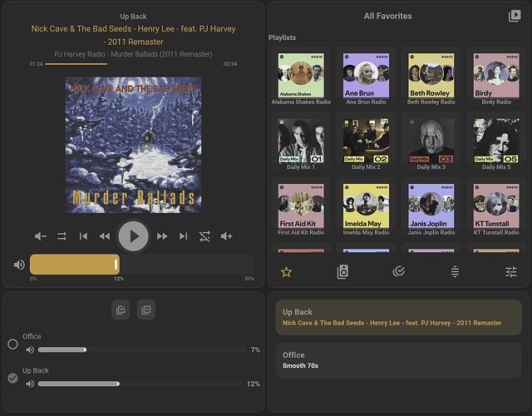Click the -02:34 remaining time
This screenshot has height=416, width=532.
(229, 64)
